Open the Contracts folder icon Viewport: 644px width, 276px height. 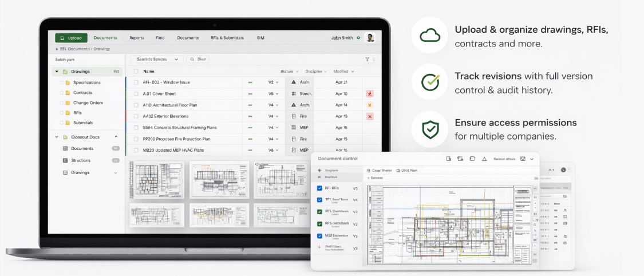[x=68, y=93]
